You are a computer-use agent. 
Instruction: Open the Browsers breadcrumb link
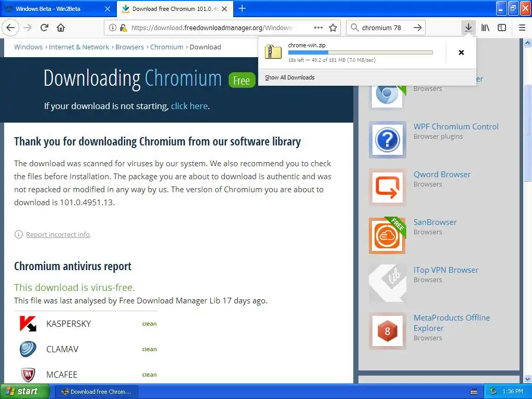coord(129,47)
